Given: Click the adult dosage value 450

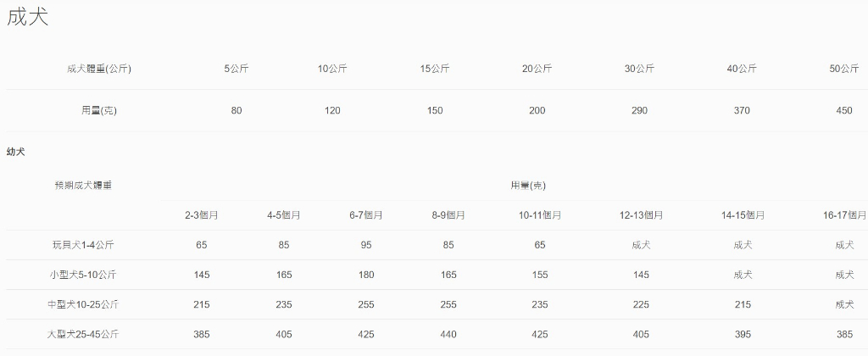Looking at the screenshot, I should (x=844, y=110).
